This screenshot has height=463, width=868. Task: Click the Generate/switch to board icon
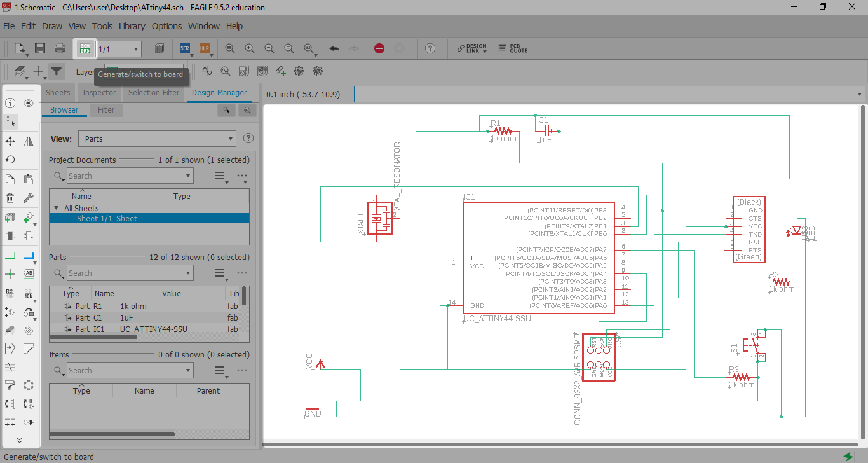(x=85, y=49)
